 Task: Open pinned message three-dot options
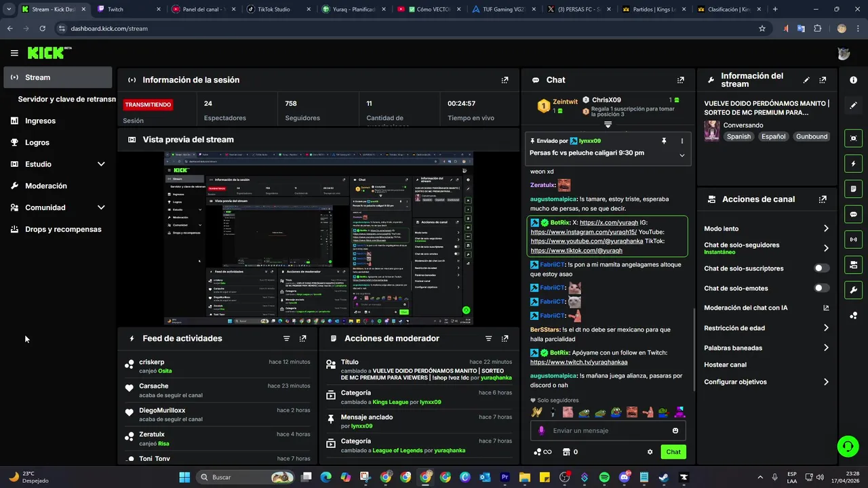pos(682,141)
